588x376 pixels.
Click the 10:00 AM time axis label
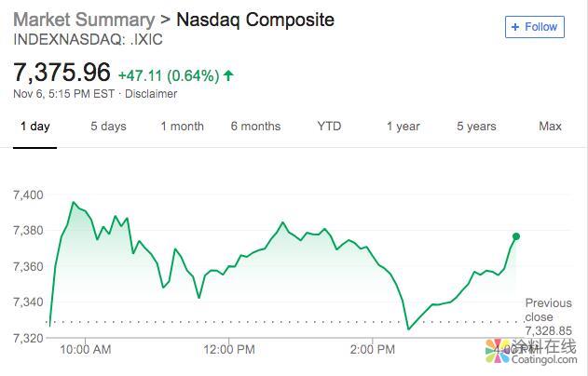point(85,350)
